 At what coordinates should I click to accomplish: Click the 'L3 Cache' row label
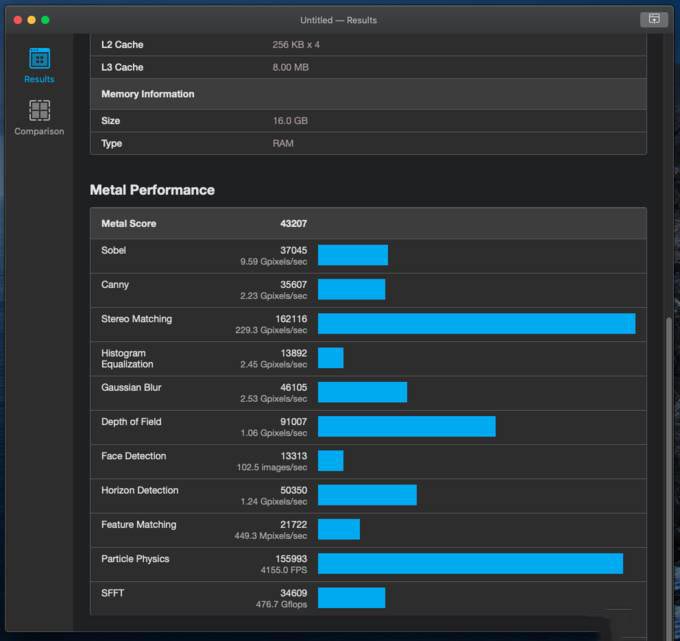tap(122, 67)
